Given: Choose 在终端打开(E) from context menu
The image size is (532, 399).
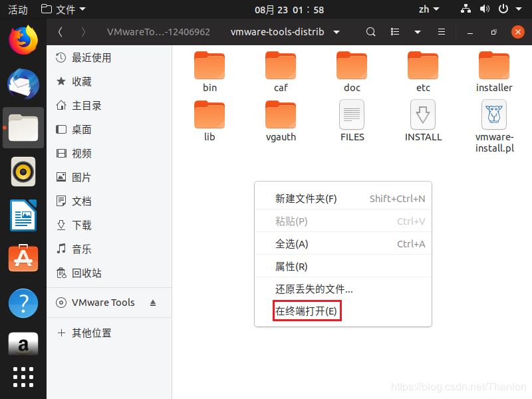Looking at the screenshot, I should pos(307,311).
